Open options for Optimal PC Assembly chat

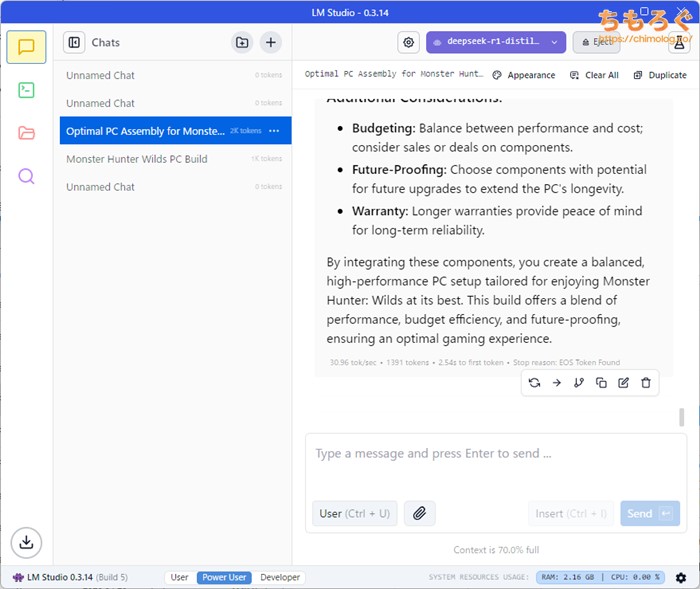click(274, 131)
